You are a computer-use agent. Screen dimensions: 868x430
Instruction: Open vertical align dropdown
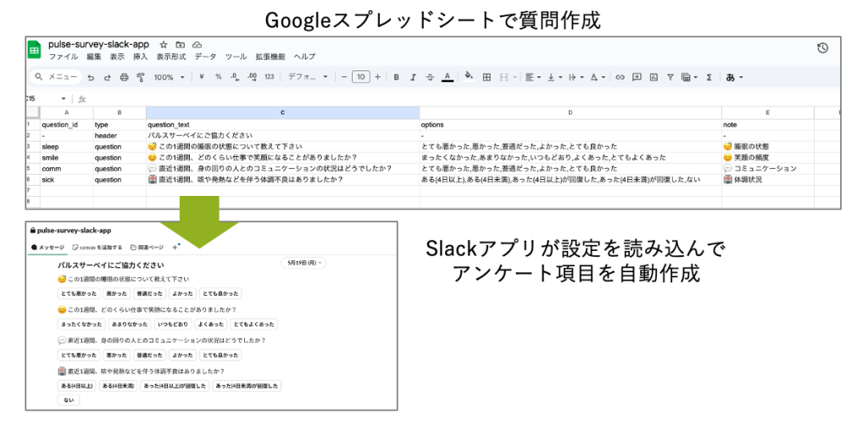(x=554, y=77)
